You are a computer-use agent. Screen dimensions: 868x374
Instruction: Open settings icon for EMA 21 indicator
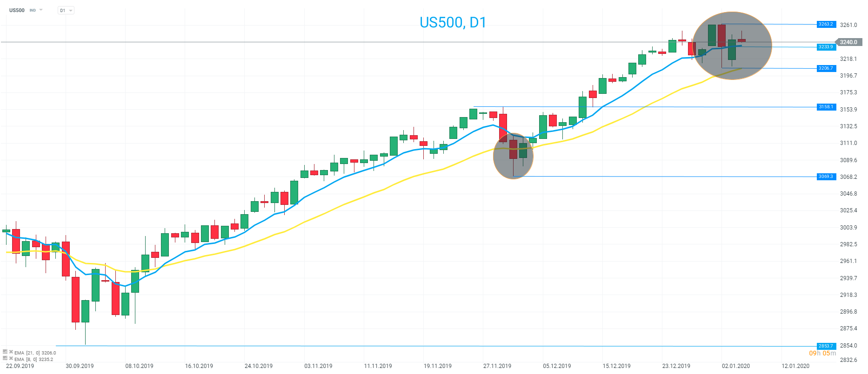[x=5, y=352]
